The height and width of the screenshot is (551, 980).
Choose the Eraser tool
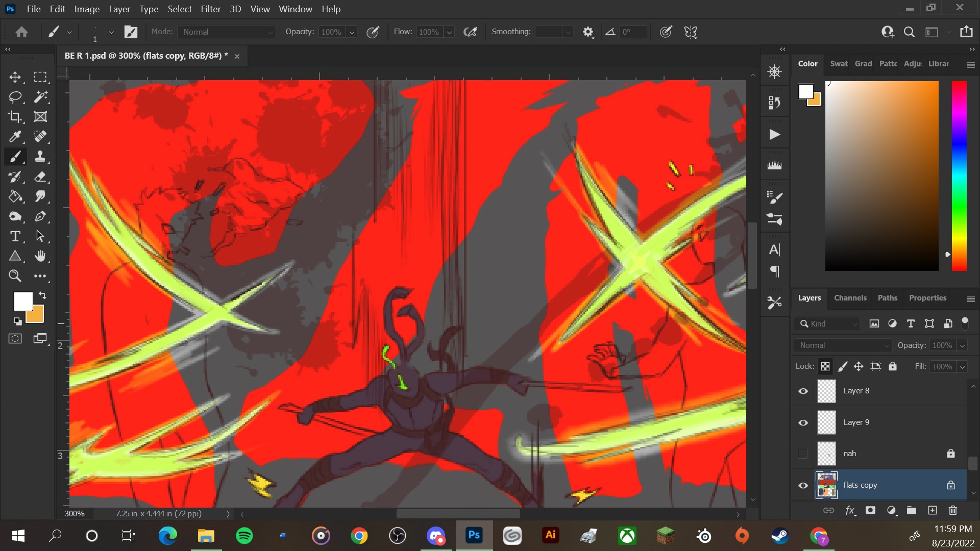coord(40,177)
